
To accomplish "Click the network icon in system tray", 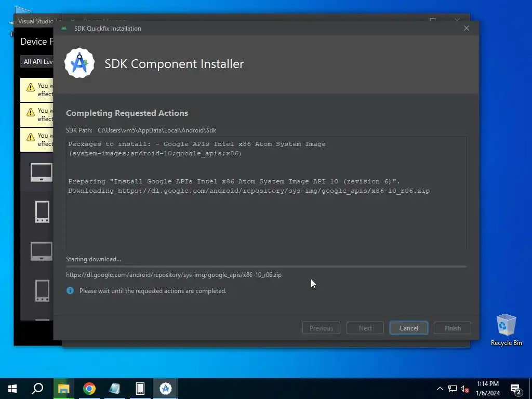I will [453, 389].
